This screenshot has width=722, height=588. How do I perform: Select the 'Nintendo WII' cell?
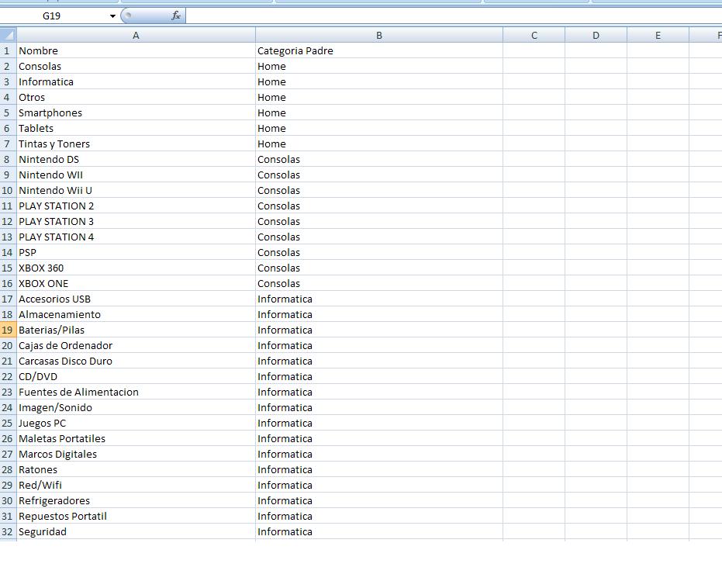[x=136, y=175]
